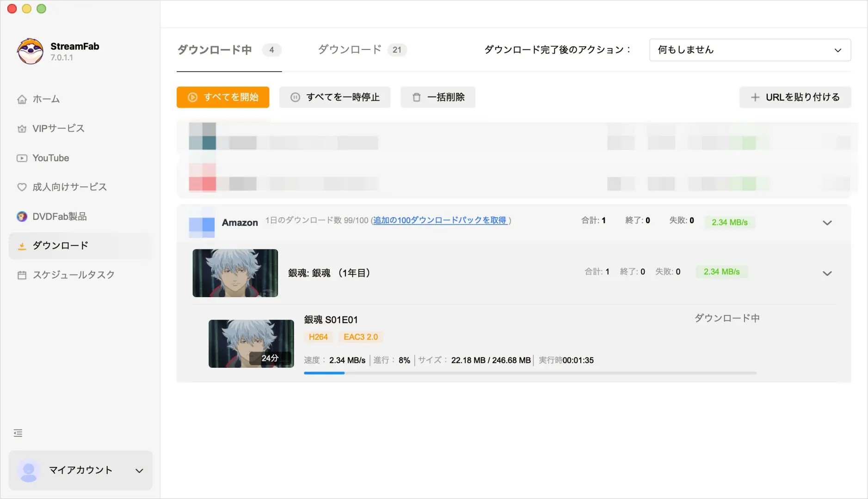
Task: Click pause icon in すべてを一時停止
Action: 295,97
